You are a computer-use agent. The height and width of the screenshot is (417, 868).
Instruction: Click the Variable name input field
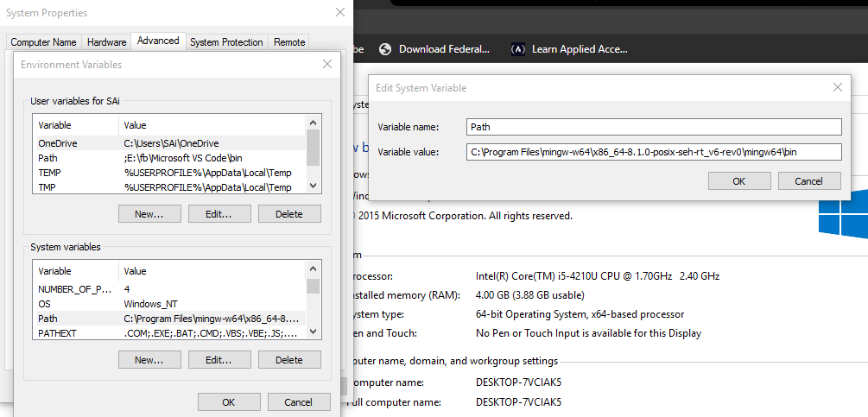click(x=654, y=127)
